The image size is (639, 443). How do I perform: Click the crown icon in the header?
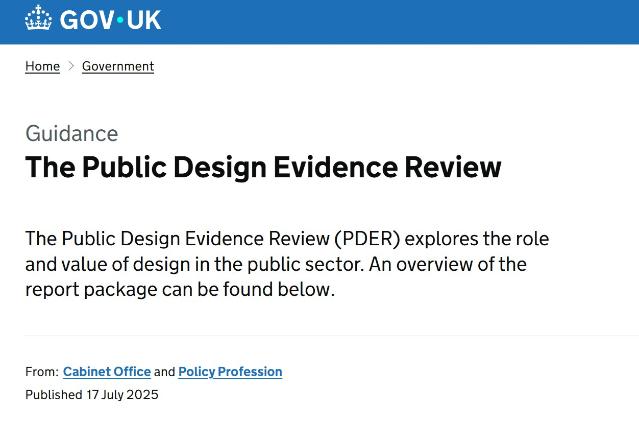pyautogui.click(x=38, y=19)
